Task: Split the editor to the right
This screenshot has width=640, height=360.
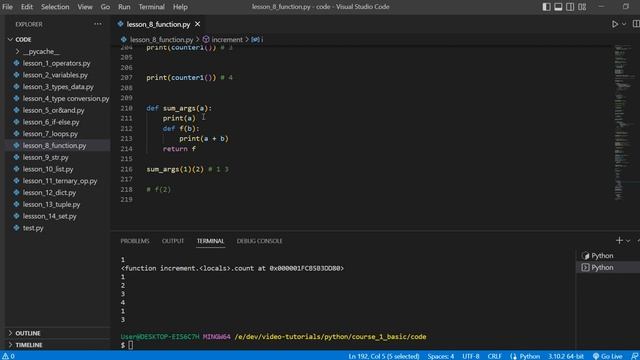Action: (x=636, y=24)
